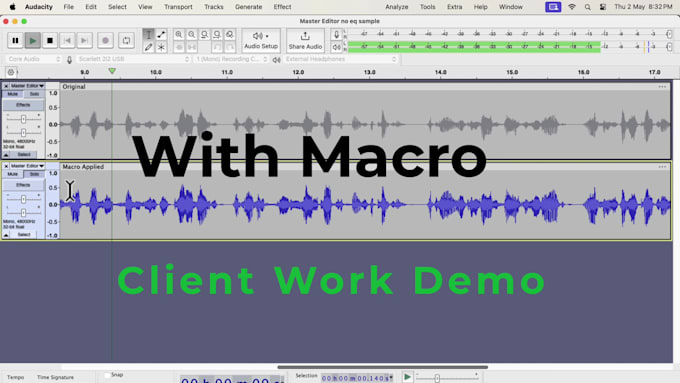Click the Play-at-Speed button
This screenshot has width=680, height=383.
(x=407, y=377)
